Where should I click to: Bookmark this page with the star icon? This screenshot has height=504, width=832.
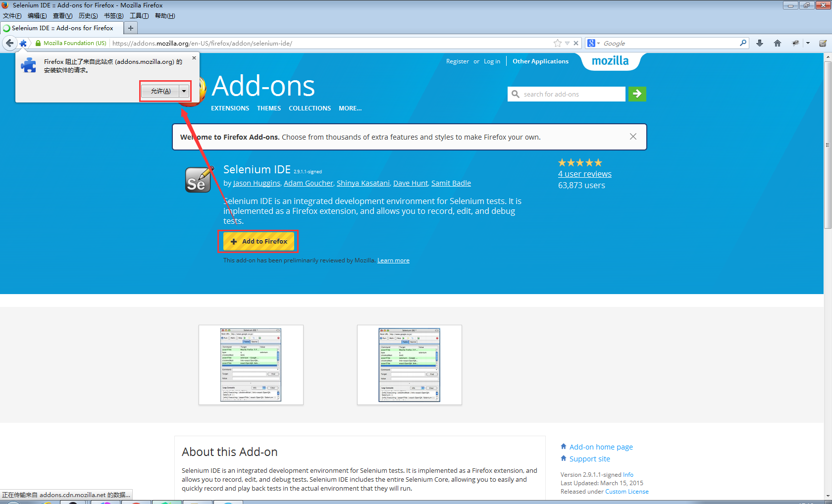pyautogui.click(x=558, y=43)
